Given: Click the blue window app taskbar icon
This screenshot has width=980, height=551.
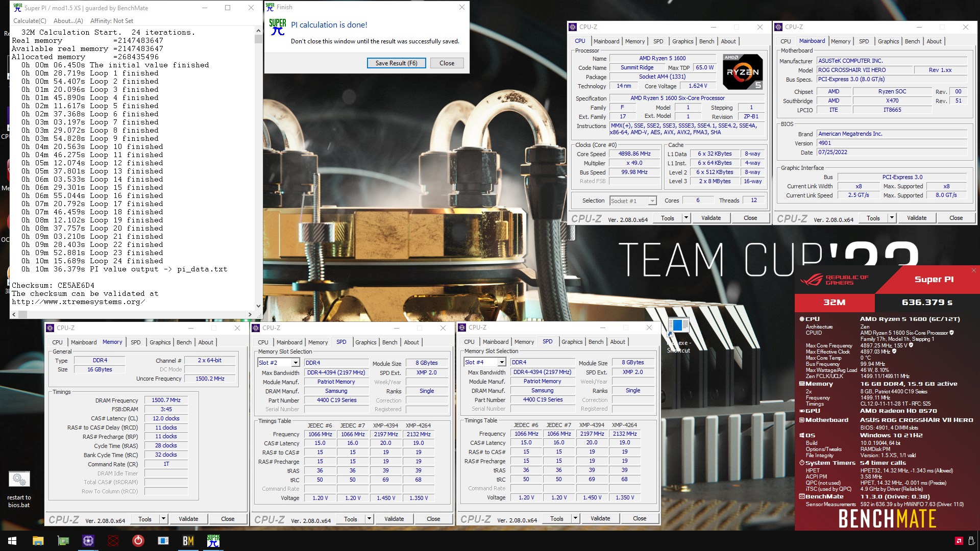Looking at the screenshot, I should (x=163, y=541).
